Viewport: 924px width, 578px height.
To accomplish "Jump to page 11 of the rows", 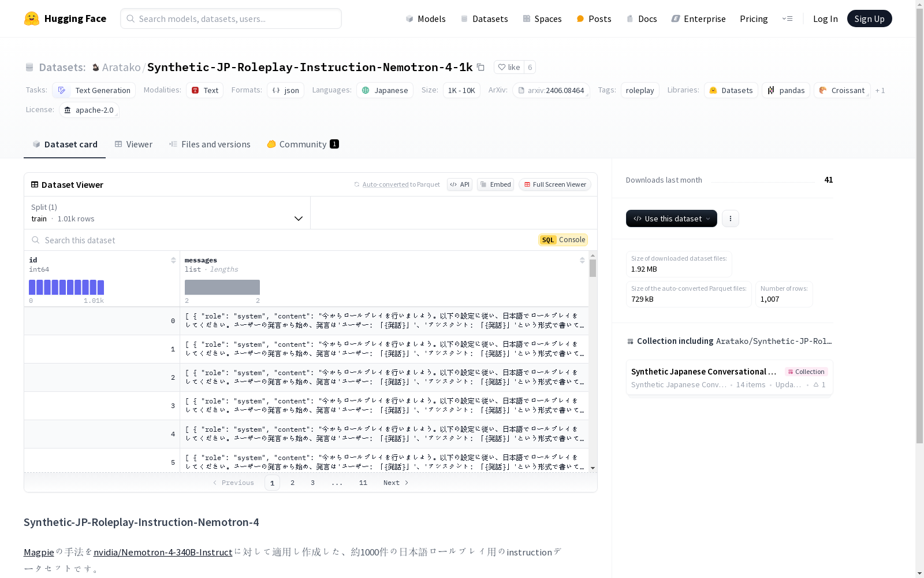I will [x=363, y=483].
